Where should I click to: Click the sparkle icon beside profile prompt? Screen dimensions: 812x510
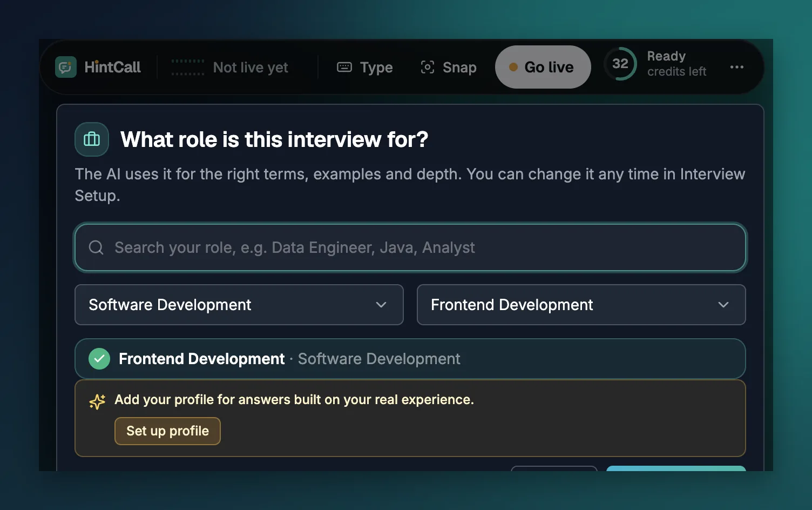click(97, 401)
